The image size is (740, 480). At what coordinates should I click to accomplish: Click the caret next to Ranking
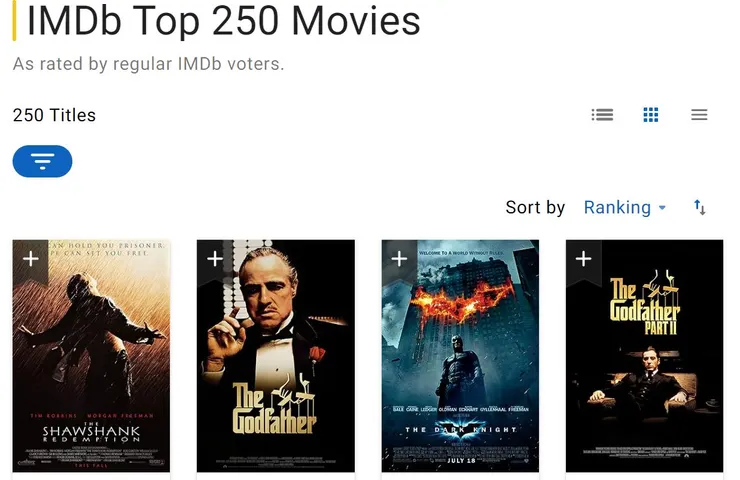[662, 208]
